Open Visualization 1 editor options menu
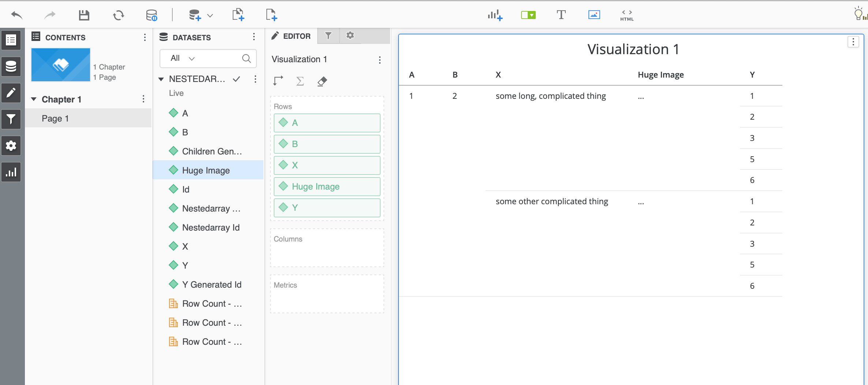The width and height of the screenshot is (868, 385). (380, 60)
